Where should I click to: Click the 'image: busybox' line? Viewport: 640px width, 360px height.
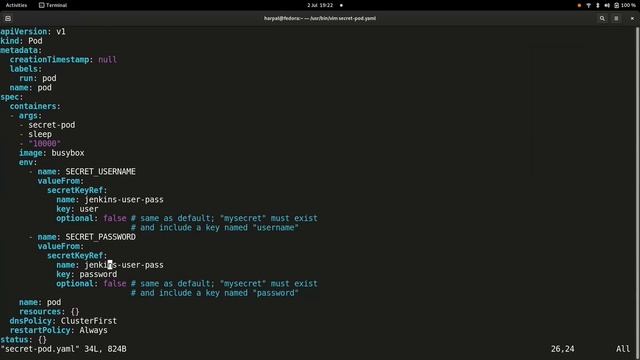coord(51,153)
